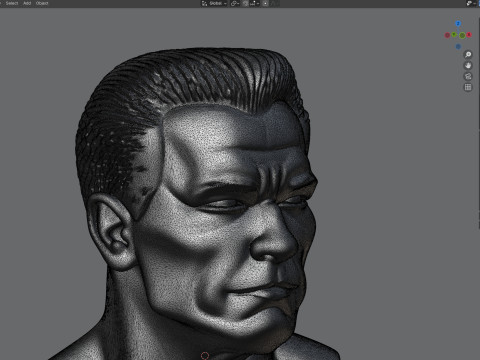Toggle perspective/orthographic grid button

[468, 87]
